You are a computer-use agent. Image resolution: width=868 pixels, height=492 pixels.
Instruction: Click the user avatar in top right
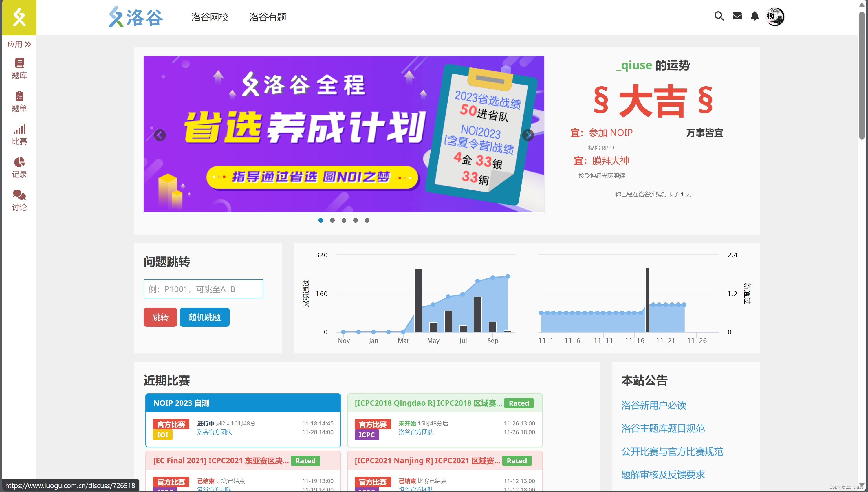(x=775, y=16)
